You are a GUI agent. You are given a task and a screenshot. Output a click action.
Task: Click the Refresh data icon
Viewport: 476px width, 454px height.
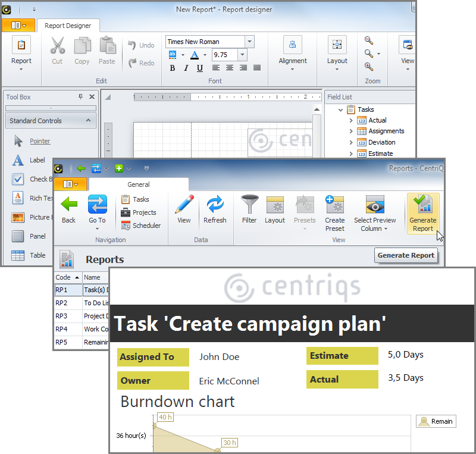tap(215, 205)
